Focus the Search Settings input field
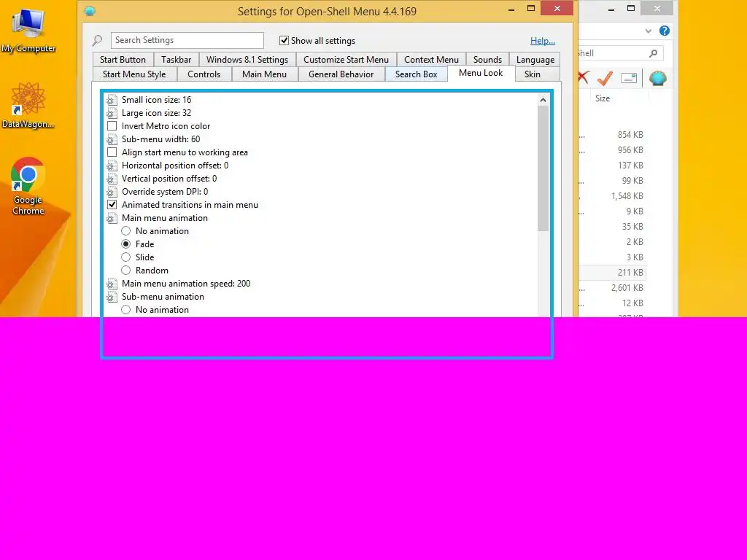 tap(187, 41)
